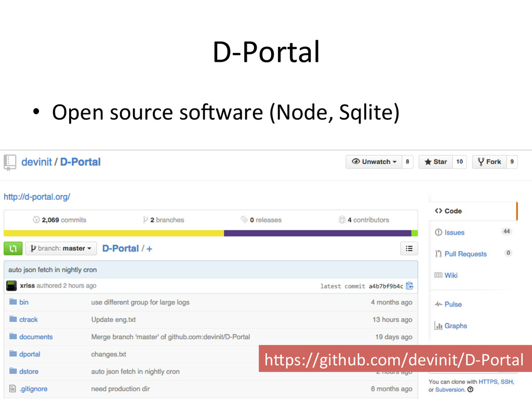Select SSH clone option

tap(507, 382)
